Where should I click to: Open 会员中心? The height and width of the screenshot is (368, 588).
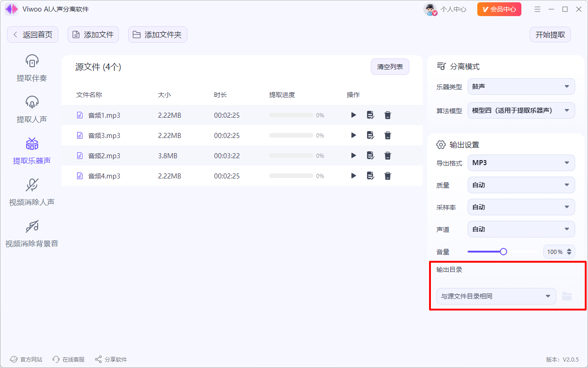pos(499,9)
